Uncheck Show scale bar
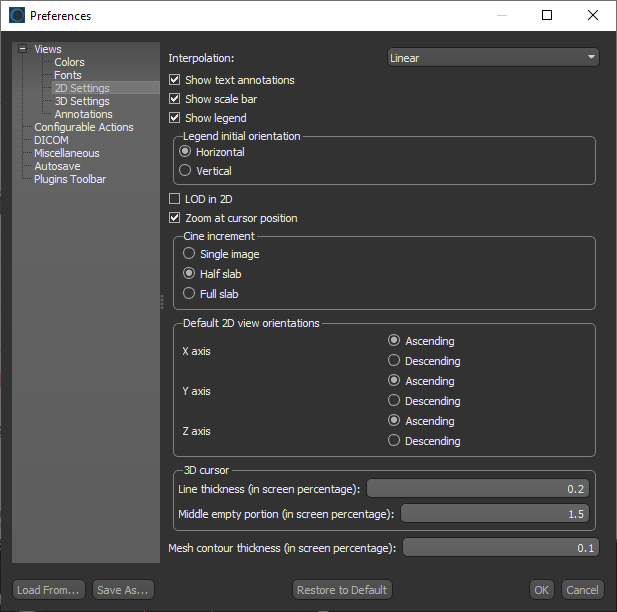 pos(176,99)
